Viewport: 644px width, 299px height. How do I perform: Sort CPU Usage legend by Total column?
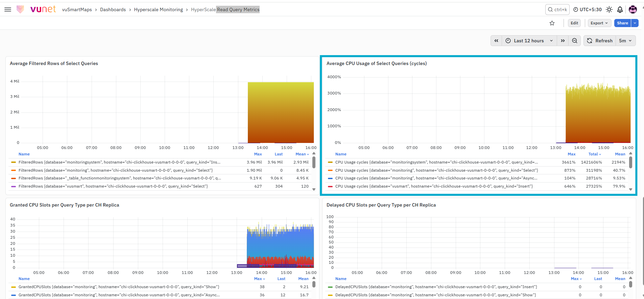[595, 154]
